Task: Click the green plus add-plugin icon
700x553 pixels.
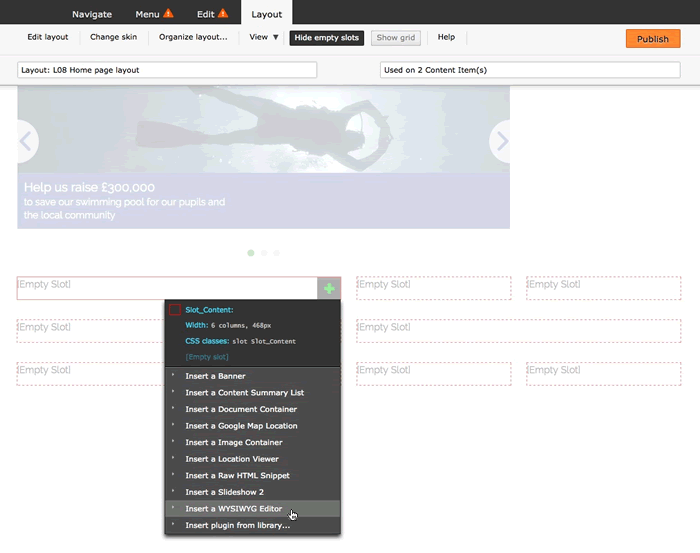Action: [x=329, y=289]
